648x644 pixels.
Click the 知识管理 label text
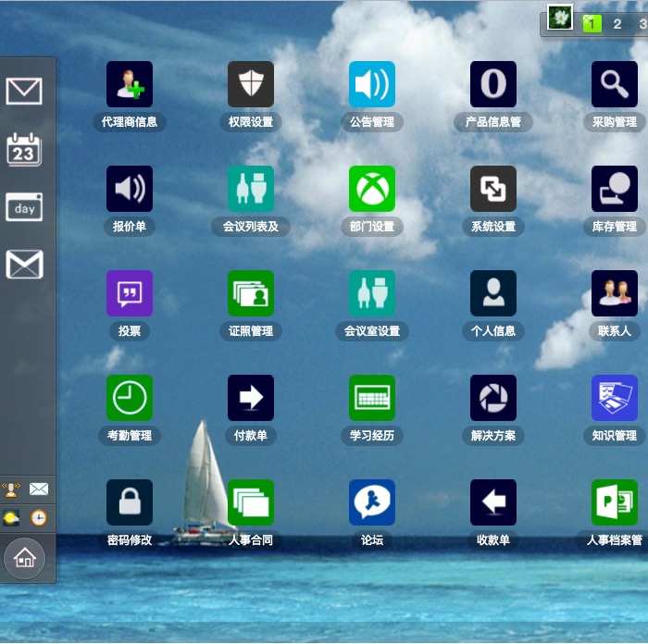pos(615,436)
